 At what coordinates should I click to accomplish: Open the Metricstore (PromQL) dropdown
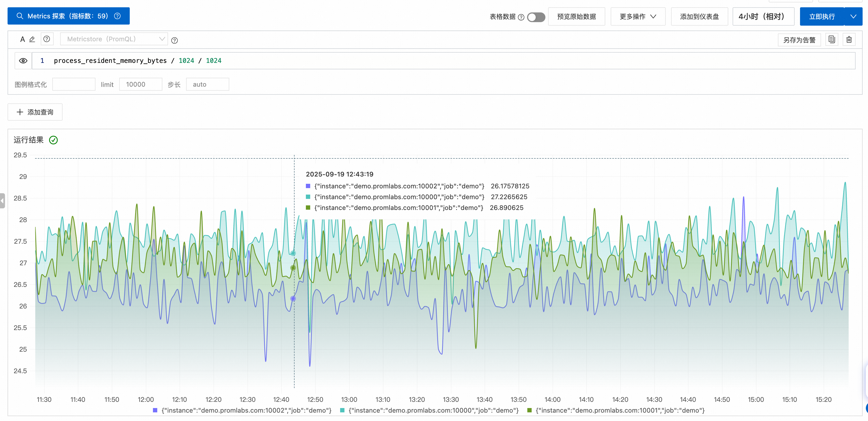(x=114, y=39)
